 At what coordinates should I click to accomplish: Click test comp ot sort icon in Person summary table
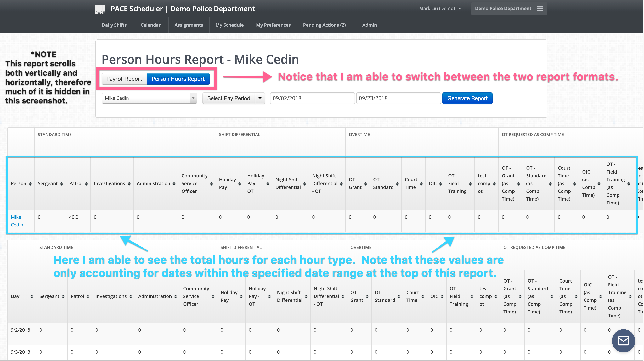pyautogui.click(x=494, y=184)
